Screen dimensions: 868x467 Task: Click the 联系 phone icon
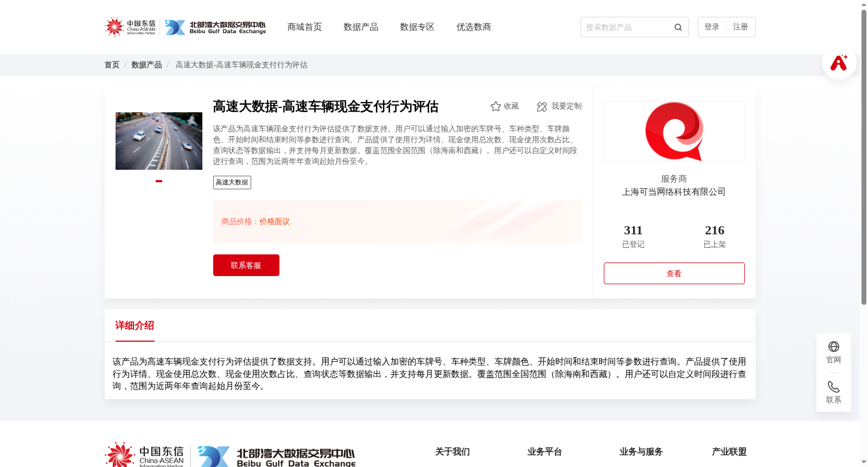click(x=834, y=387)
